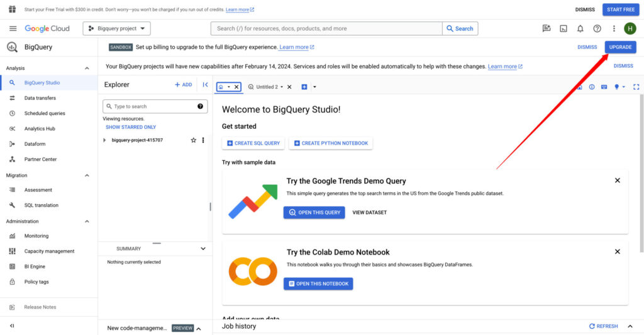
Task: Expand the bigquery-project-415707 tree node
Action: [x=104, y=140]
